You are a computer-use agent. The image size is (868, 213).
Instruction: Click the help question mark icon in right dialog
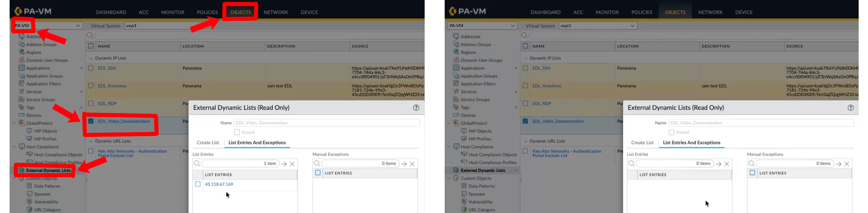tap(850, 108)
